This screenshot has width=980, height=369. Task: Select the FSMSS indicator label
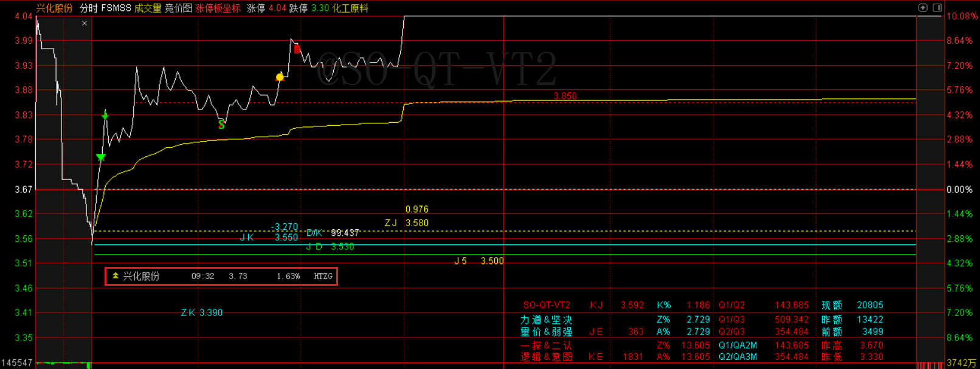(116, 8)
